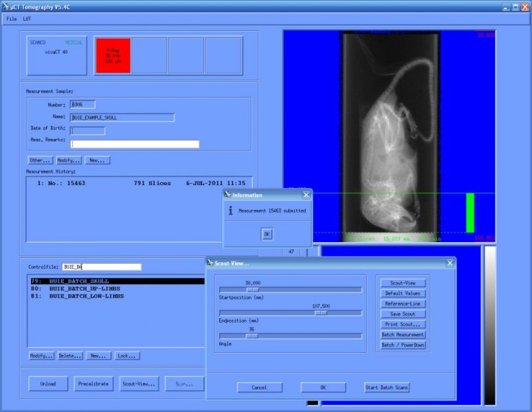Click the Start Batch Scans button

point(387,387)
